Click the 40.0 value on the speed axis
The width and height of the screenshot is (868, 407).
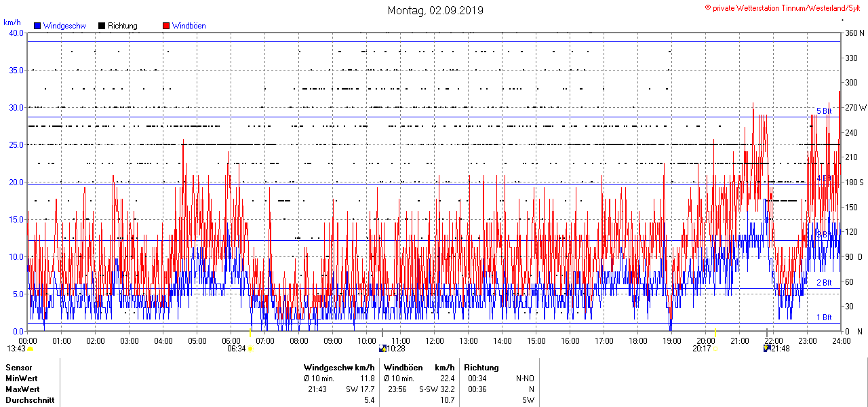[16, 33]
